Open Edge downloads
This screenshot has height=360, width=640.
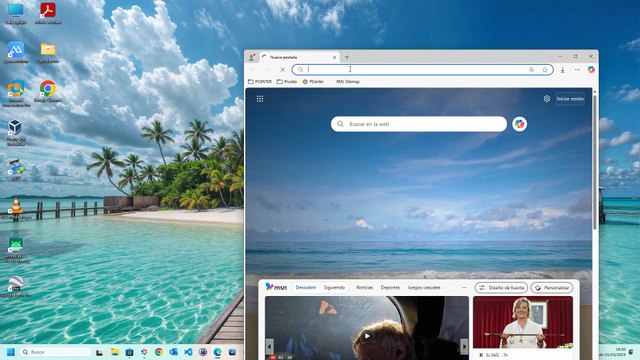pyautogui.click(x=562, y=70)
